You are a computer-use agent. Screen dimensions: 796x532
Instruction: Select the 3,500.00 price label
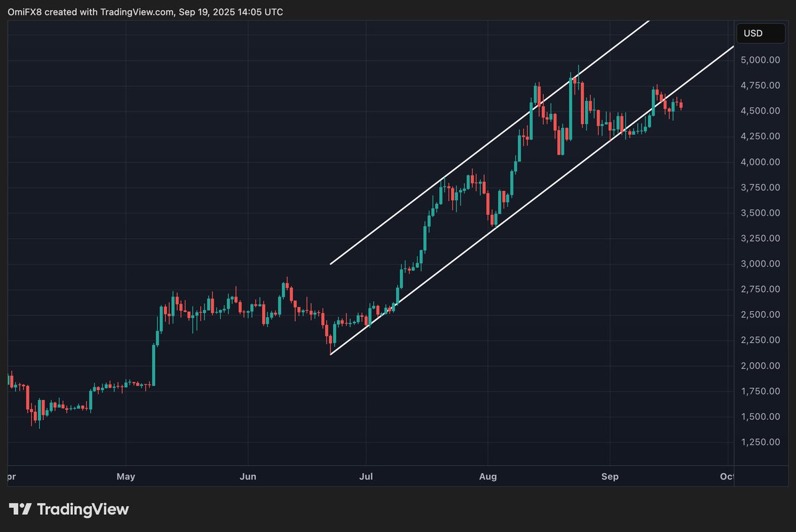762,213
